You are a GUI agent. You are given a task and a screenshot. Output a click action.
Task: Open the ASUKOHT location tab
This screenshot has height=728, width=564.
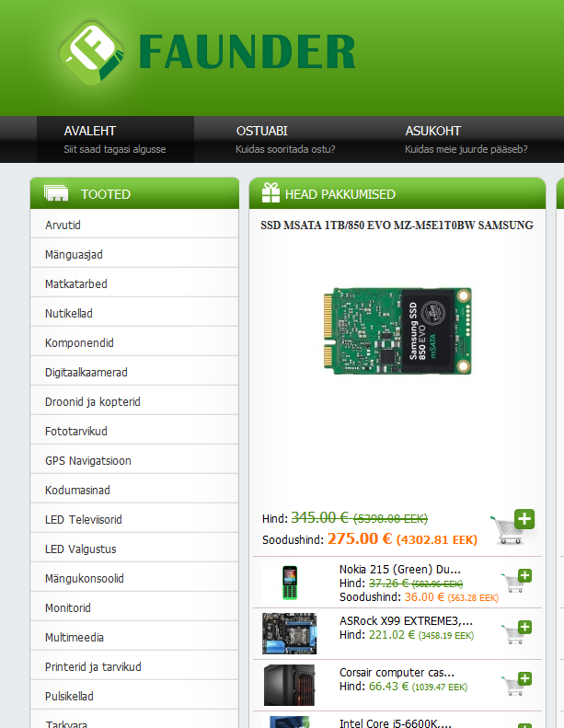[x=466, y=139]
